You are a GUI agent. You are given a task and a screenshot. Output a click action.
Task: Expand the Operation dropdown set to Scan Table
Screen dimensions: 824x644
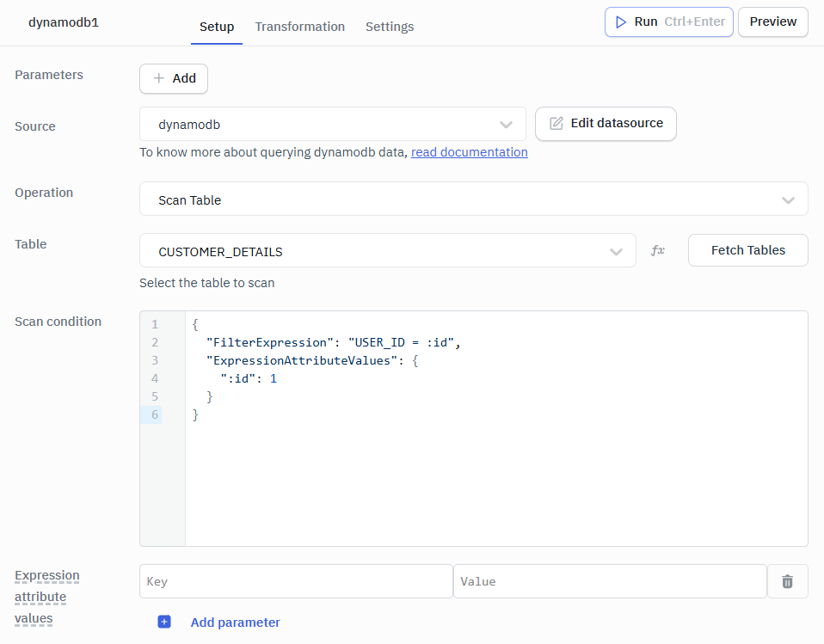tap(473, 199)
